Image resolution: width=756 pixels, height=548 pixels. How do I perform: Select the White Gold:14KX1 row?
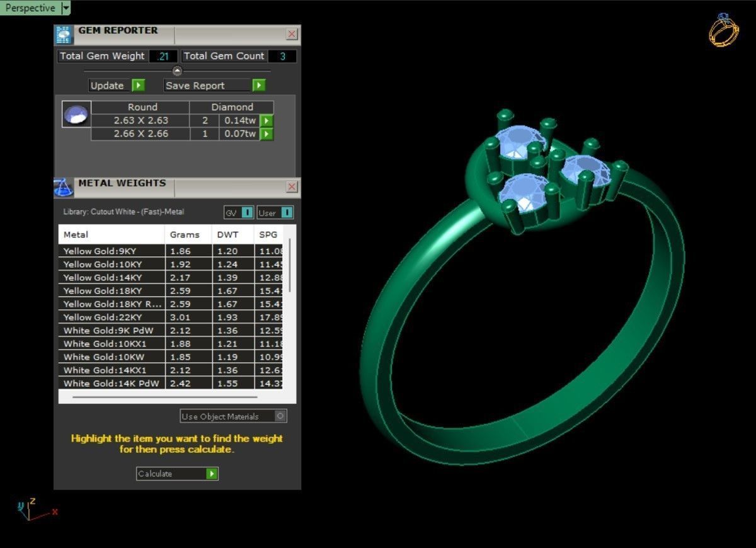(x=171, y=370)
